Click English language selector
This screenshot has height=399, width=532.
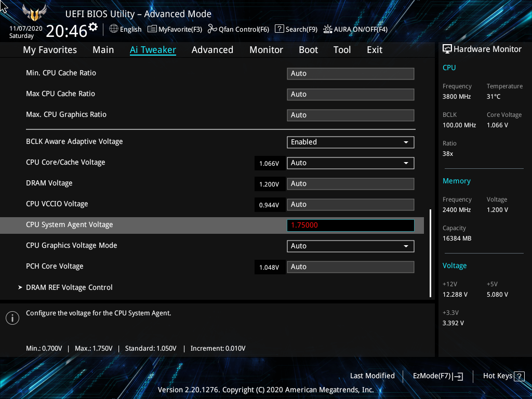(x=130, y=30)
